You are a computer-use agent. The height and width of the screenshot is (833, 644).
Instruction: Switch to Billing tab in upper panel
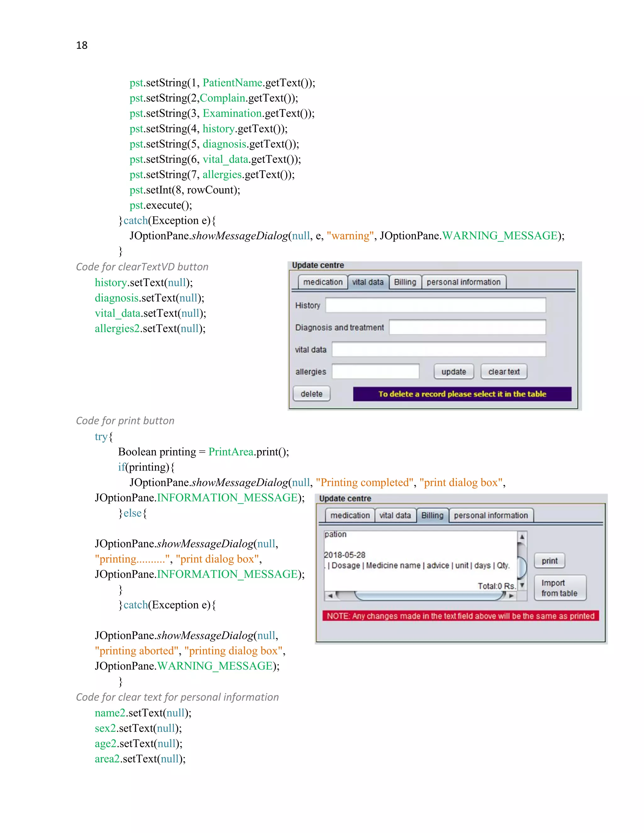[x=405, y=282]
